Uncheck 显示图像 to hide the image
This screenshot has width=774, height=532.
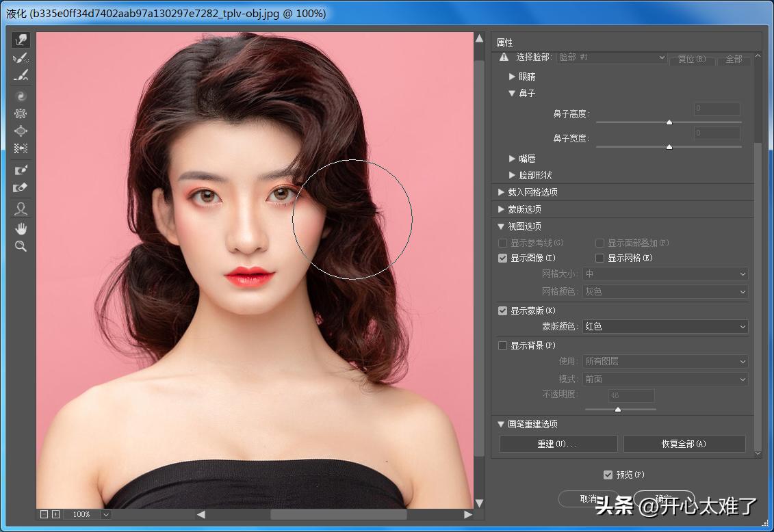[502, 258]
